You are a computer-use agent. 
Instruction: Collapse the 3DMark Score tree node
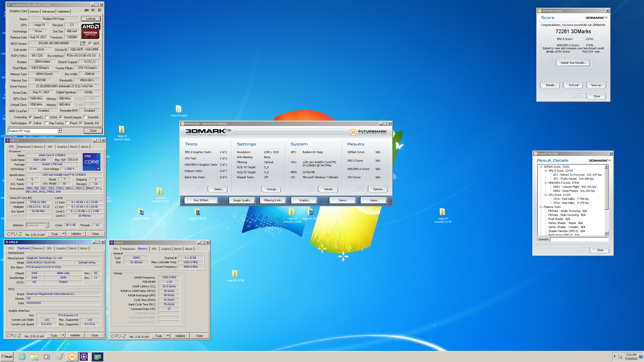541,167
